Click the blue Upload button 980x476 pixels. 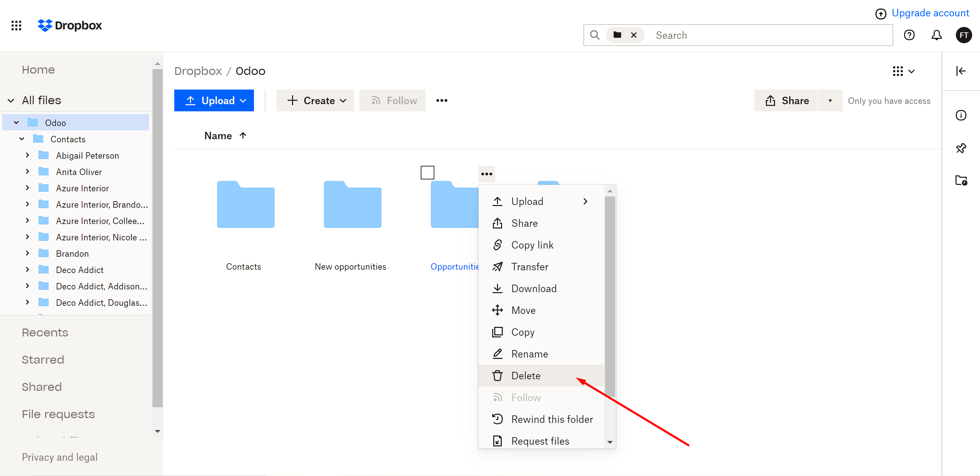tap(214, 100)
